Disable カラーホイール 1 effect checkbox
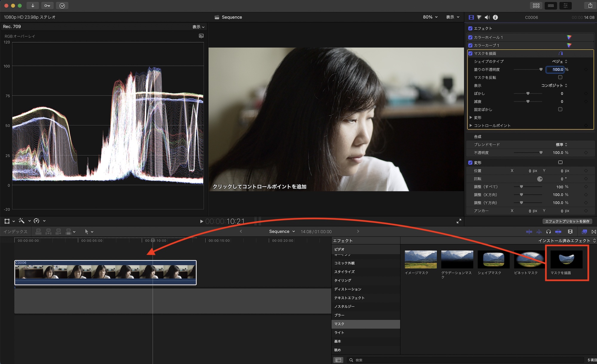597x364 pixels. click(x=470, y=37)
